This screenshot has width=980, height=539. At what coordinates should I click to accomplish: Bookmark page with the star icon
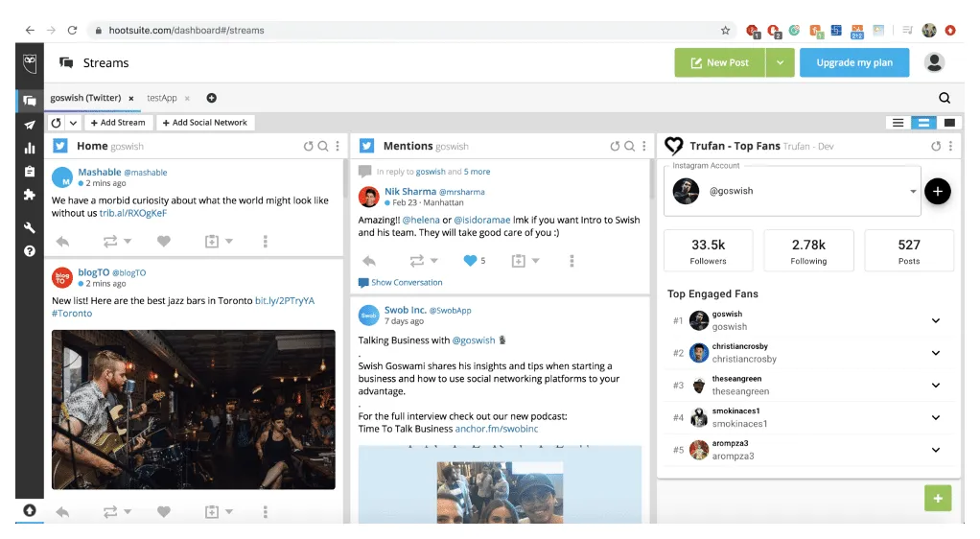coord(725,30)
